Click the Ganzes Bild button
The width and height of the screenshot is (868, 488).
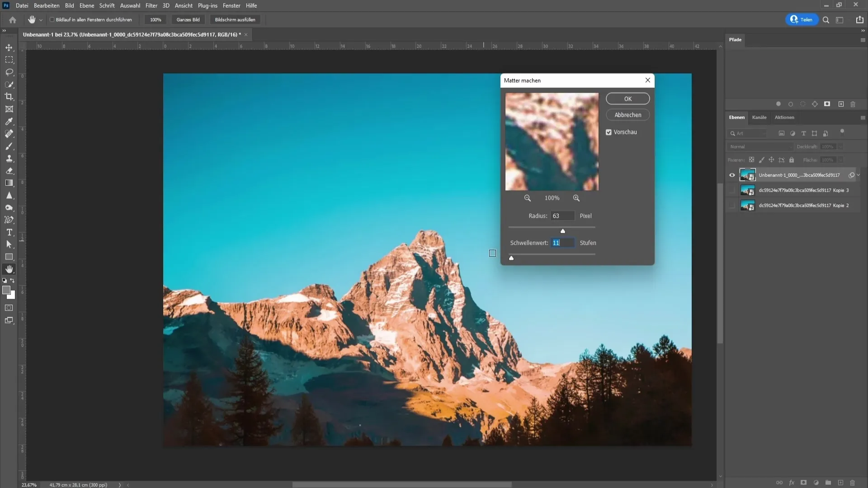[x=188, y=20]
